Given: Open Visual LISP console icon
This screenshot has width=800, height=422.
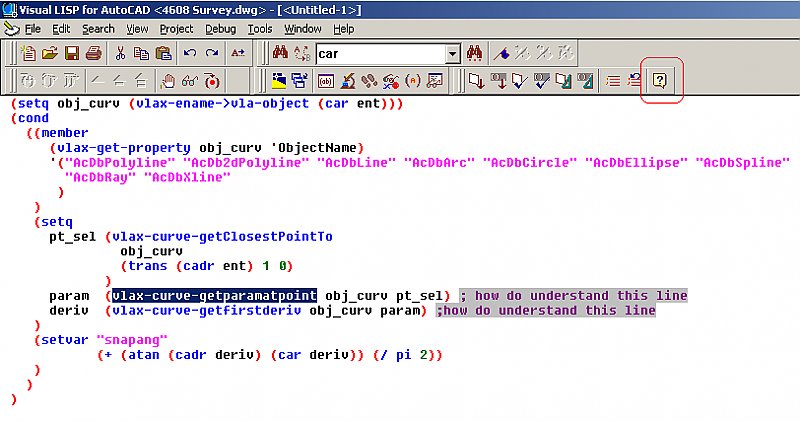Looking at the screenshot, I should (x=326, y=81).
